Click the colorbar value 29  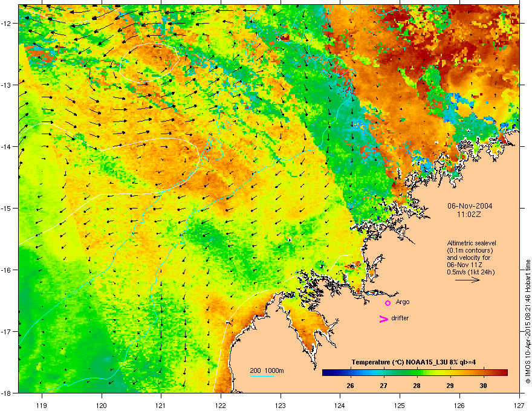click(x=450, y=386)
